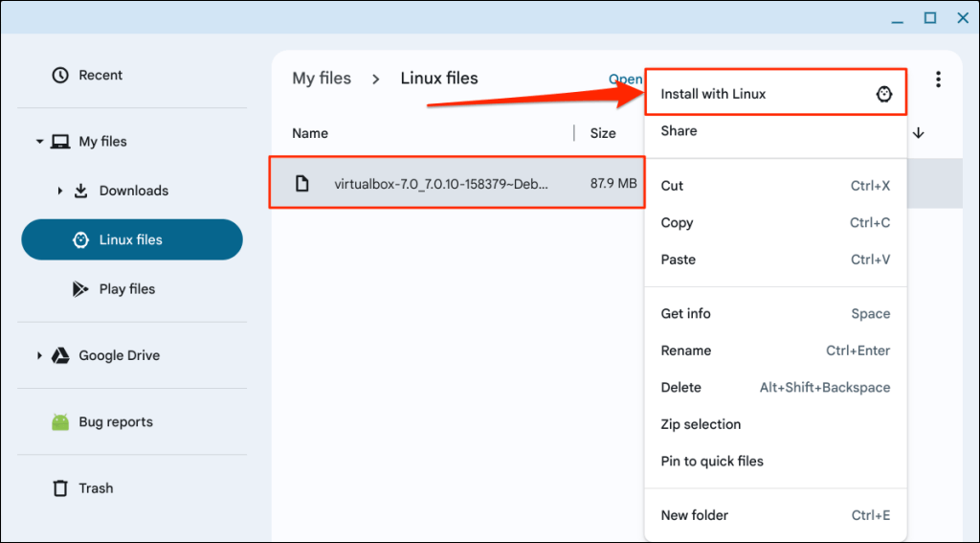Click the Linux files penguin icon in sidebar
Viewport: 980px width, 543px height.
[80, 239]
